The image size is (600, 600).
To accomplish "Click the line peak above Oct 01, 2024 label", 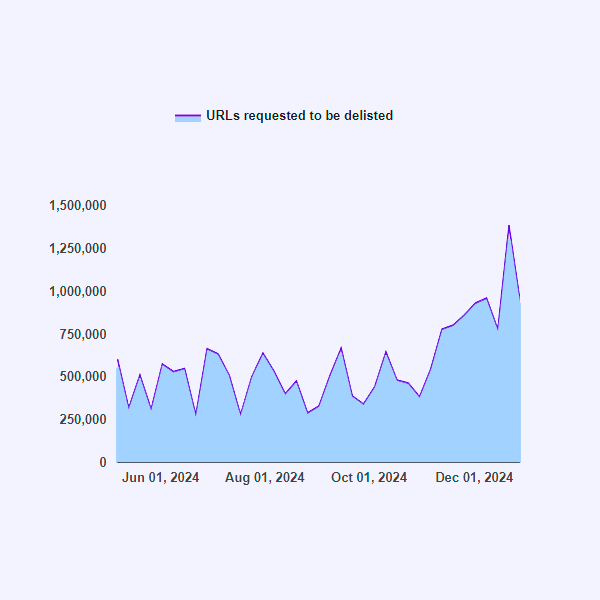I will click(386, 351).
